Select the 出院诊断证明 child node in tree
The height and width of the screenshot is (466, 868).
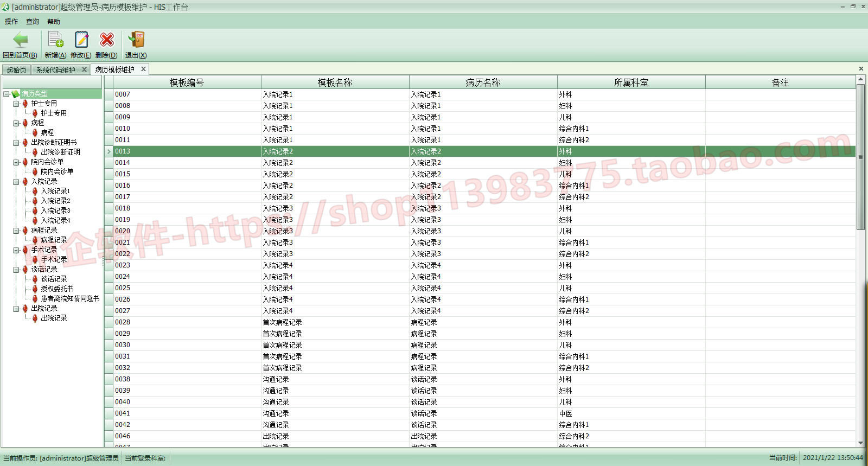pyautogui.click(x=61, y=152)
